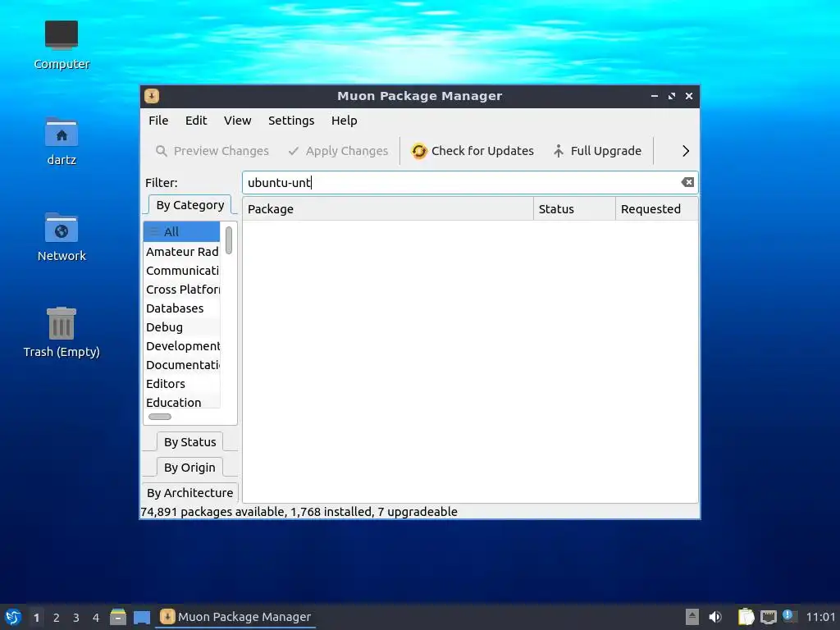Screen dimensions: 840x630
Task: Click the network connection tray icon
Action: pyautogui.click(x=768, y=617)
